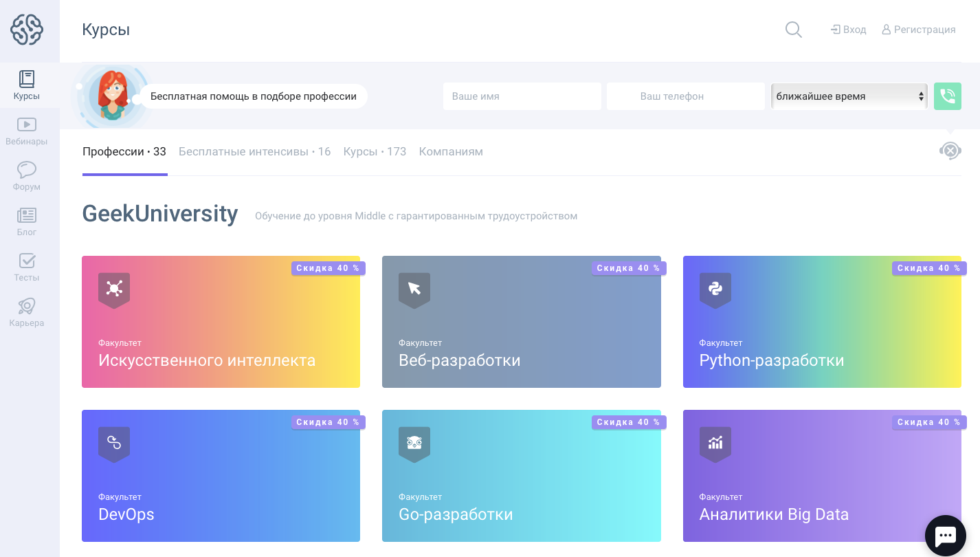Click gopher icon on Go-разработки card

point(414,444)
